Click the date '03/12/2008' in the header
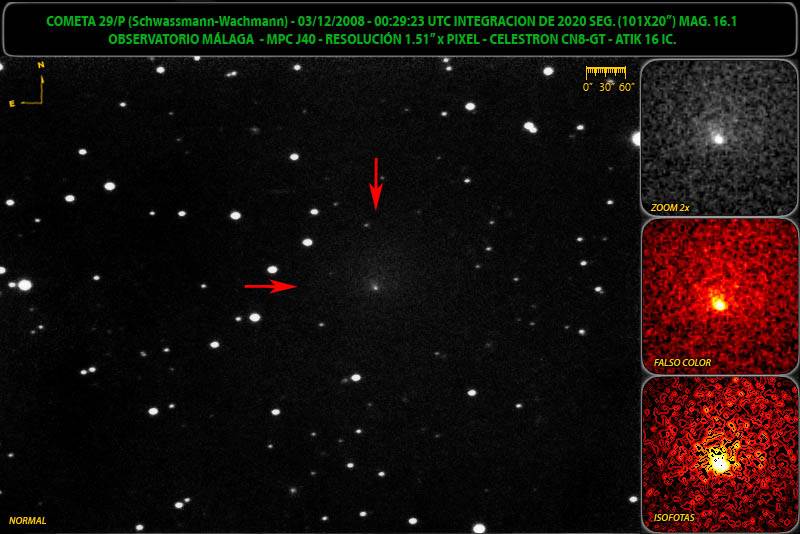Image resolution: width=800 pixels, height=534 pixels. (332, 21)
